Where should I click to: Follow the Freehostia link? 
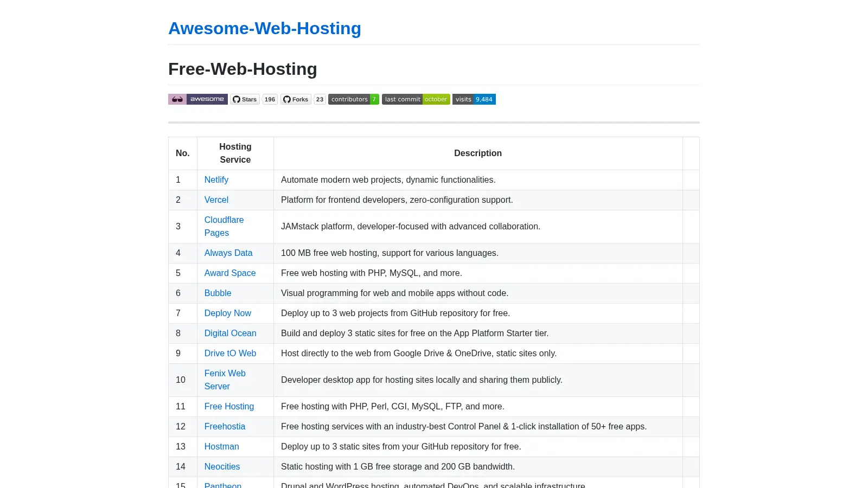pos(225,426)
